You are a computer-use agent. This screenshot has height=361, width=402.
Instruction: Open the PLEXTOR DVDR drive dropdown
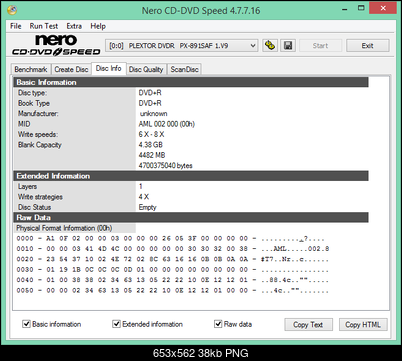point(182,46)
